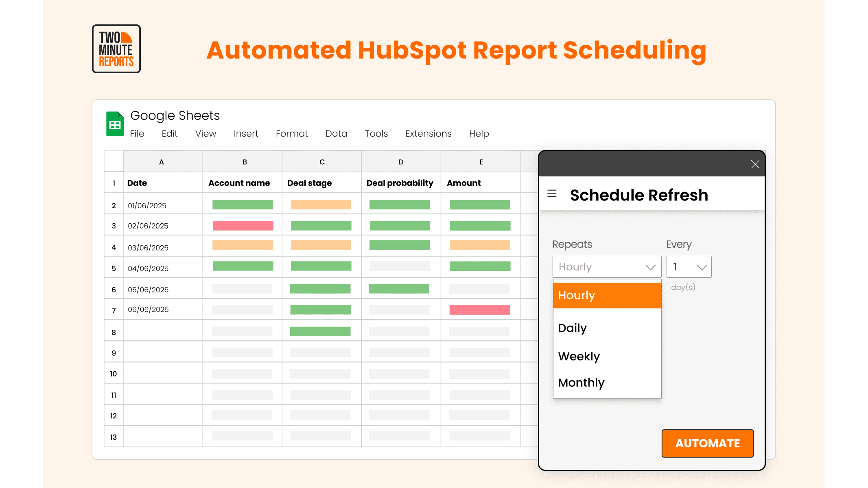
Task: Expand the Repeats dropdown chevron
Action: tap(650, 267)
